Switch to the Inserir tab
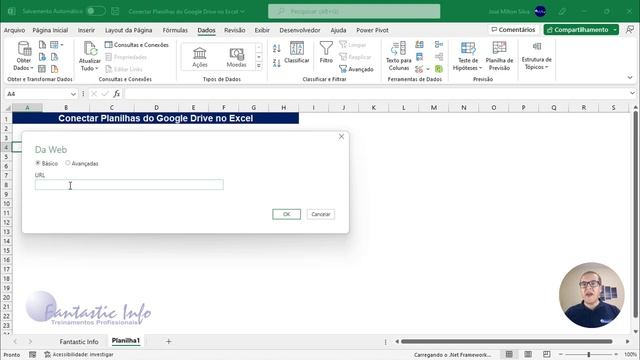Viewport: 640px width, 360px height. (86, 30)
